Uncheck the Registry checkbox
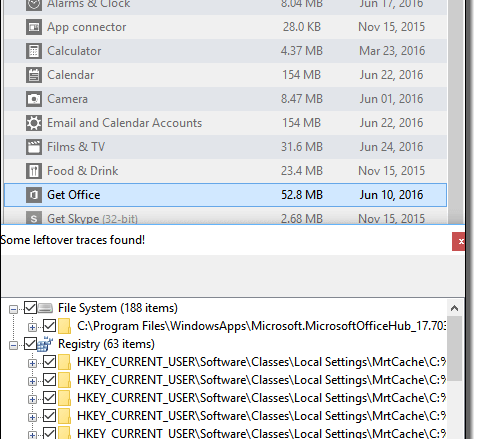The image size is (481, 439). pos(30,344)
